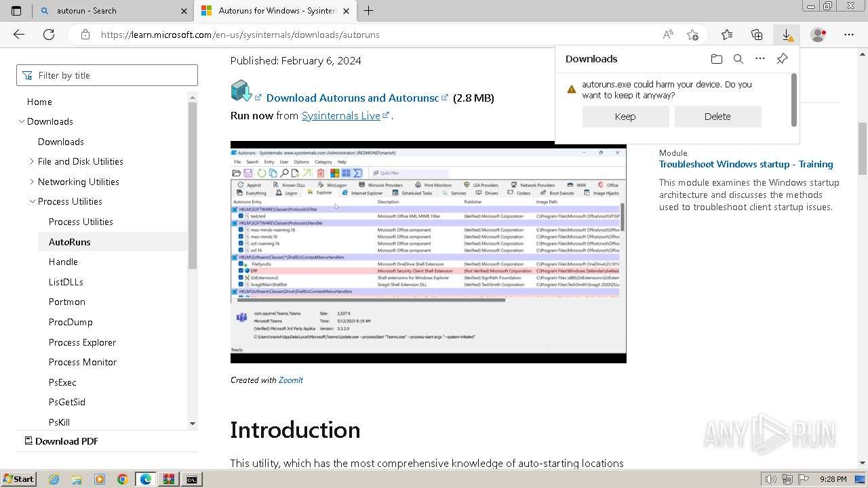Search downloads with magnifier icon
This screenshot has width=868, height=488.
point(738,59)
